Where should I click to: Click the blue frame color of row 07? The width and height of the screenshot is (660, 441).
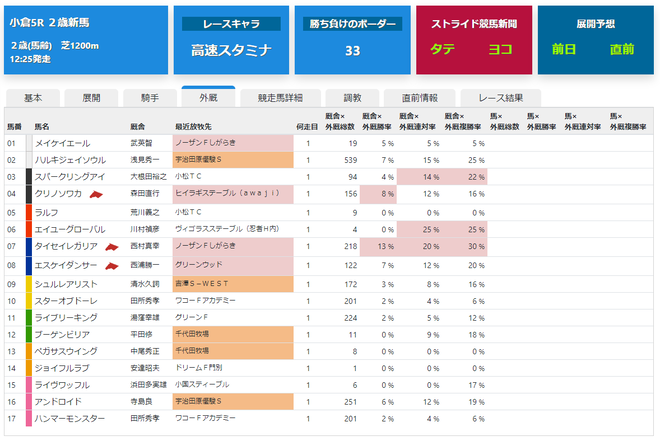[29, 247]
